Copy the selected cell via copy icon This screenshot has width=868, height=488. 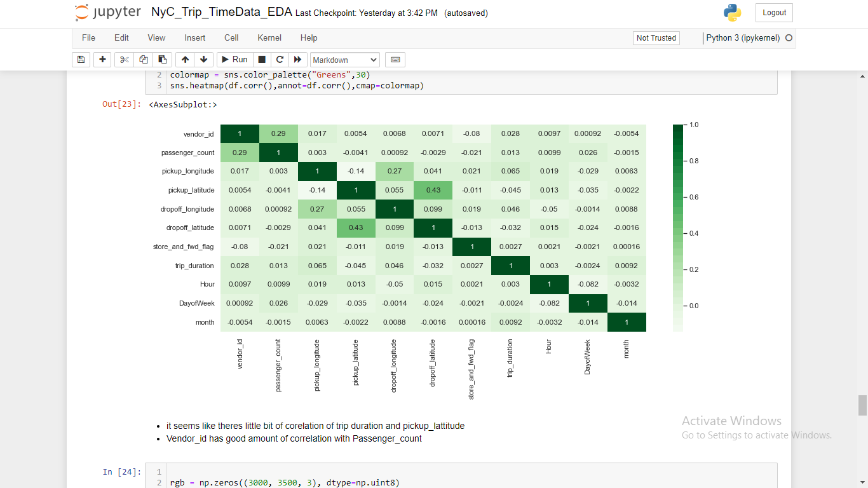click(x=143, y=59)
